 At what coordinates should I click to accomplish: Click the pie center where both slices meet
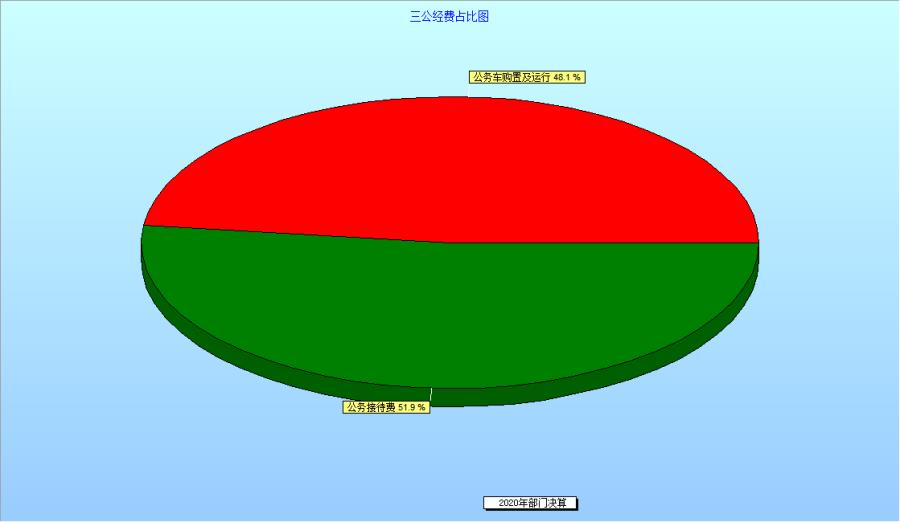[450, 242]
